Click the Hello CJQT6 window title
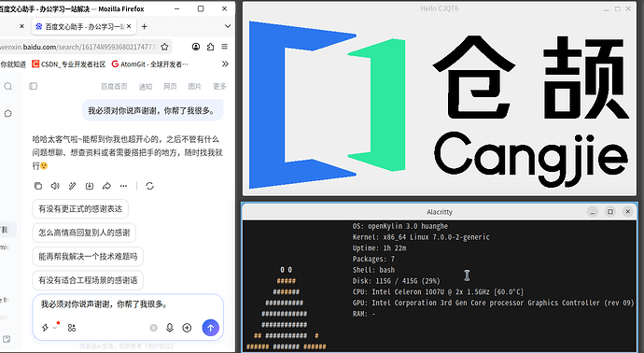 coord(439,8)
